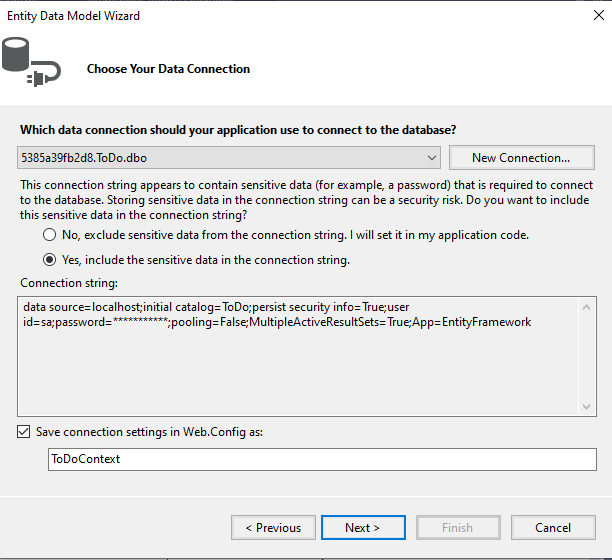Click the Choose Your Data Connection heading
Viewport: 612px width, 560px height.
click(x=168, y=69)
